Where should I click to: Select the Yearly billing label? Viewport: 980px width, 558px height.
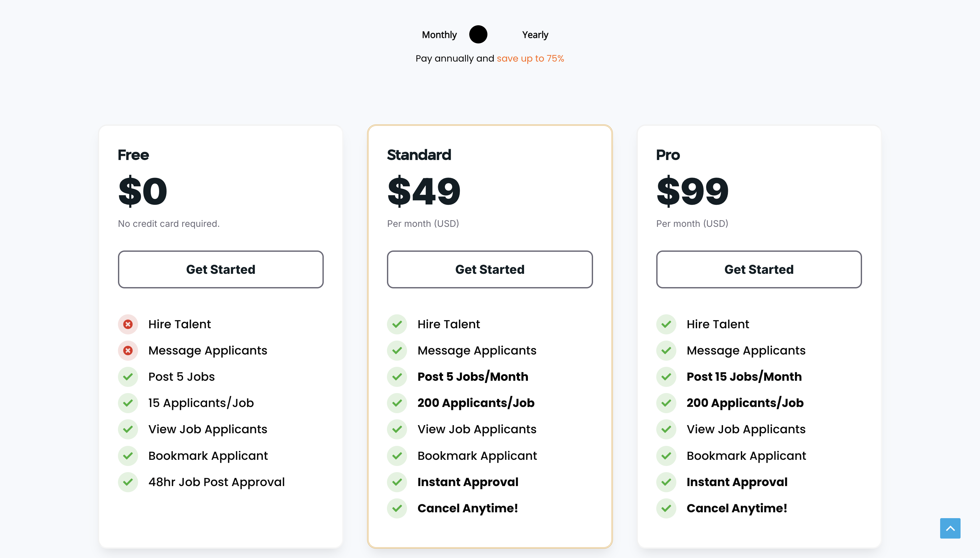pyautogui.click(x=535, y=35)
